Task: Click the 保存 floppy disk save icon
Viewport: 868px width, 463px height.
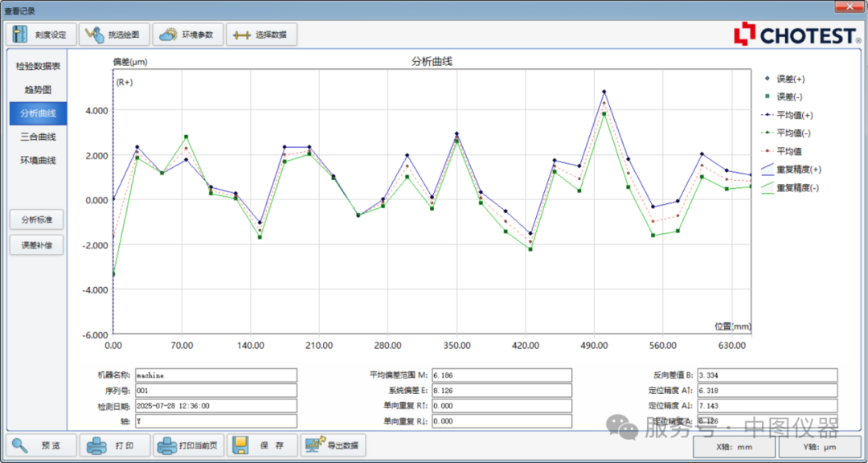Action: (240, 445)
